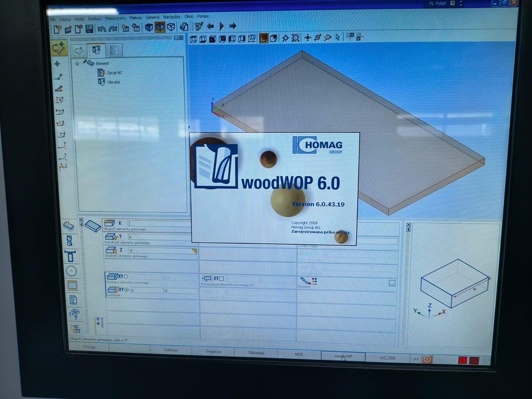Select the wireframe cube view icon
The width and height of the screenshot is (532, 399).
point(171,27)
